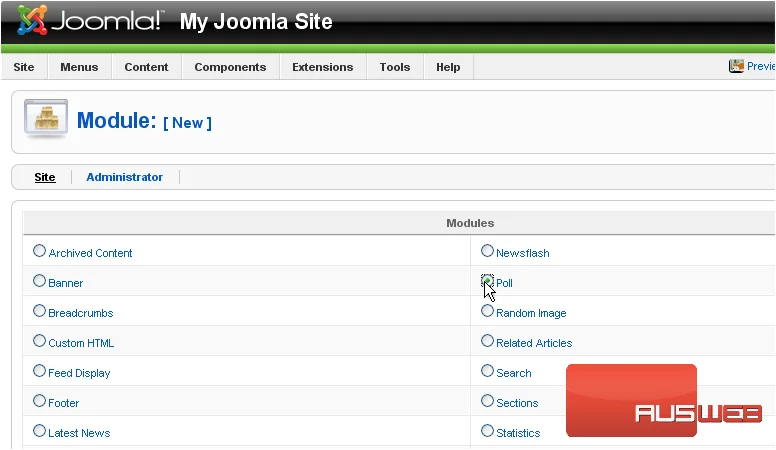The width and height of the screenshot is (776, 450).
Task: Open the Help menu
Action: coord(448,67)
